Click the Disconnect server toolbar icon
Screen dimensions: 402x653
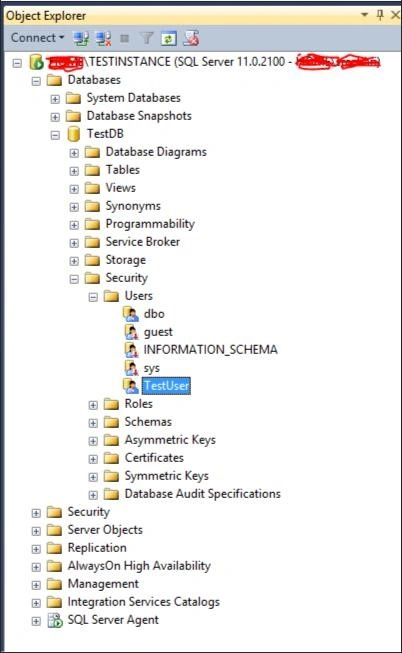tap(103, 38)
